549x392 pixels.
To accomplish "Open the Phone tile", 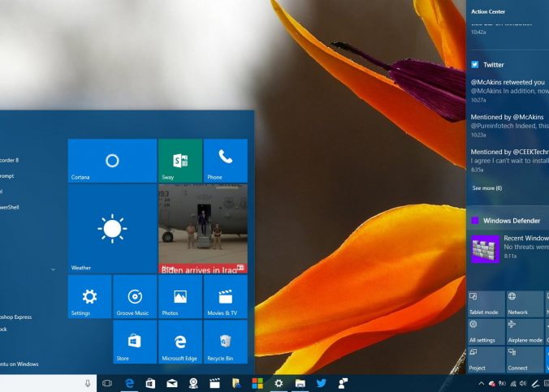I will point(225,161).
